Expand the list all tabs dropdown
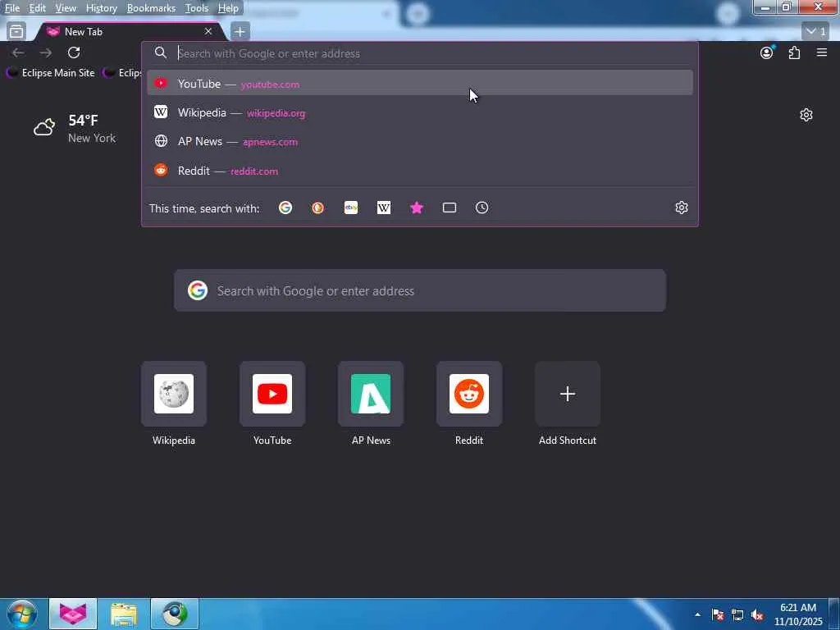 [815, 32]
